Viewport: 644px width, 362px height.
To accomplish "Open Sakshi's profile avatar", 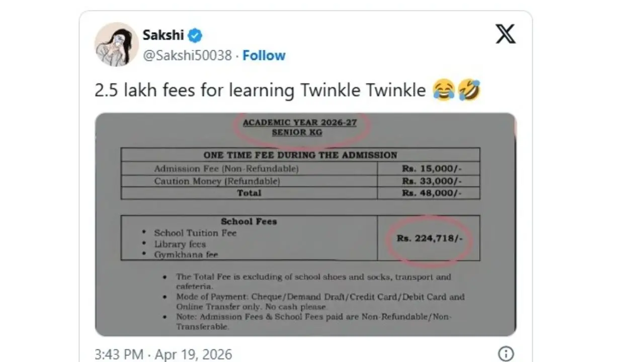I will click(116, 44).
